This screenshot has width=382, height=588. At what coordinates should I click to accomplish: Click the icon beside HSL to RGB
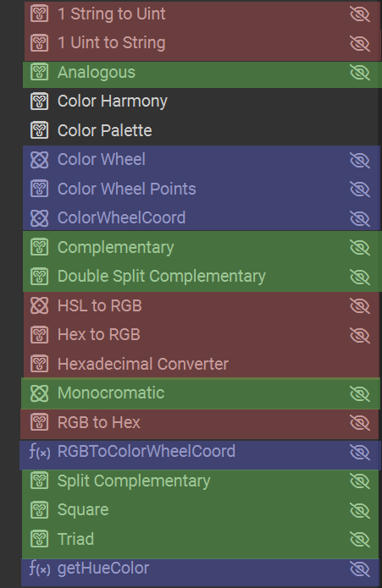tap(40, 305)
